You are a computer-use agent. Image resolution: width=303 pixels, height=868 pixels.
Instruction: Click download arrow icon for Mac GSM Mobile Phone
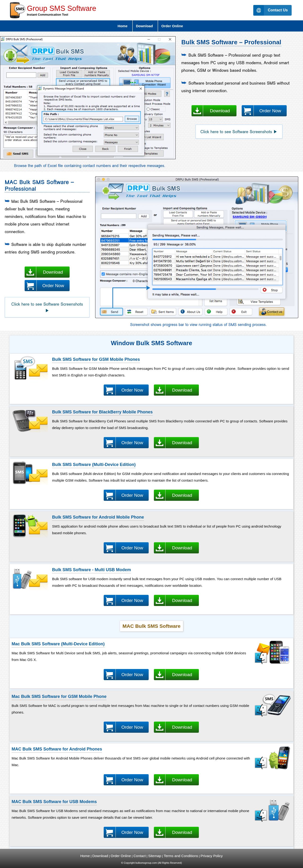pyautogui.click(x=160, y=727)
